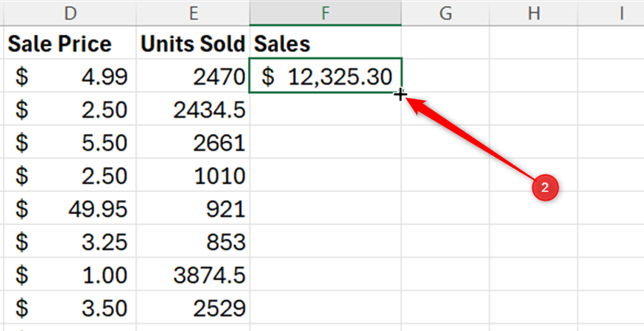Select the 3.25 sale price cell
644x331 pixels.
click(x=70, y=241)
